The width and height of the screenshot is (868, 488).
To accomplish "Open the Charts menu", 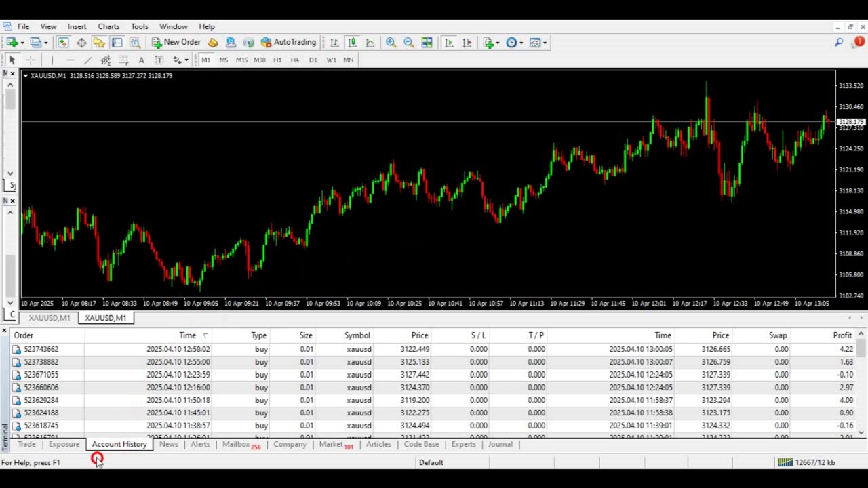I will click(x=108, y=26).
